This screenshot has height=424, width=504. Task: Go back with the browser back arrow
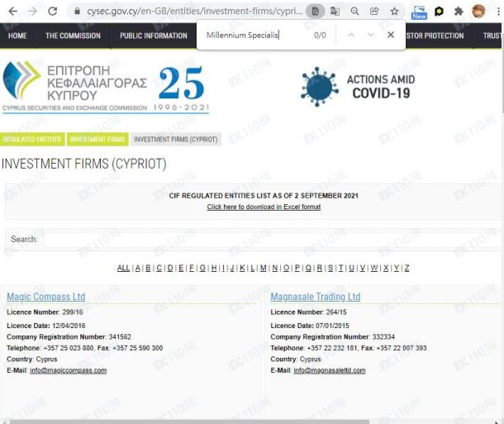13,12
